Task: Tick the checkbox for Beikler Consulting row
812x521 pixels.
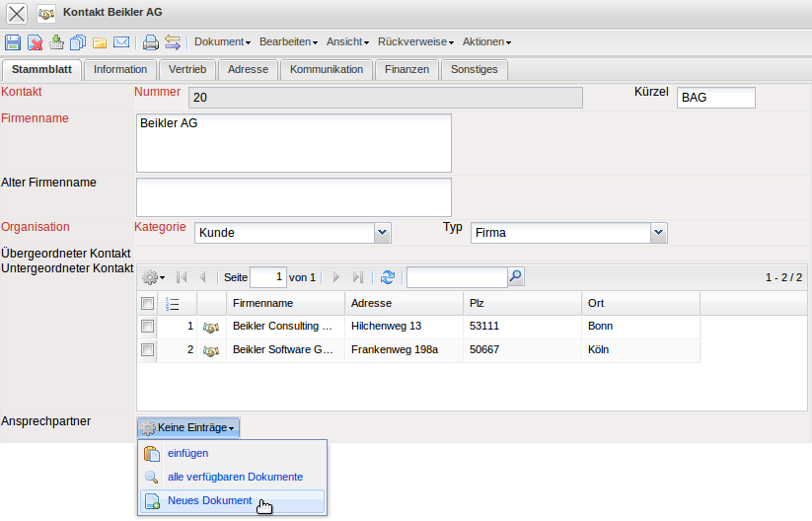Action: (x=147, y=326)
